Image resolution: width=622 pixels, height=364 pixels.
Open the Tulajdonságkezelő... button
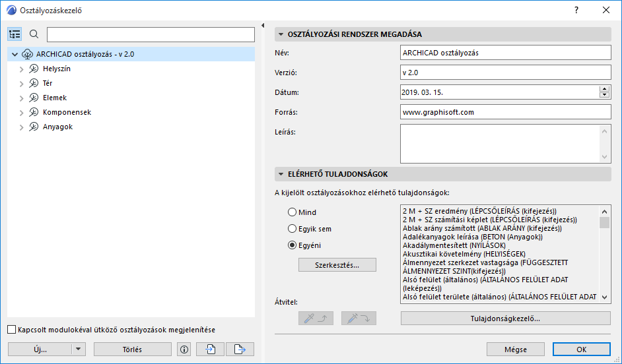pos(505,318)
